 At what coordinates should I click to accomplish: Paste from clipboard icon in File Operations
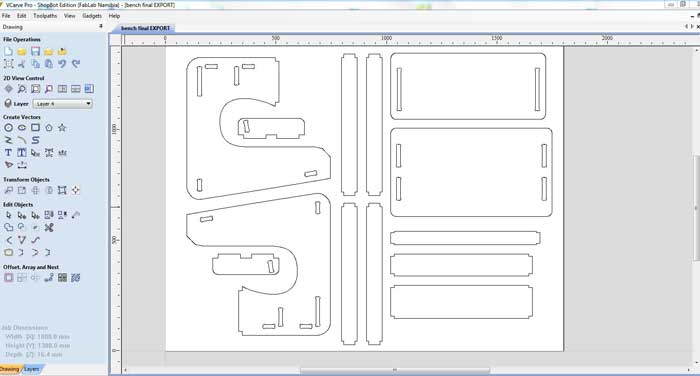(49, 64)
